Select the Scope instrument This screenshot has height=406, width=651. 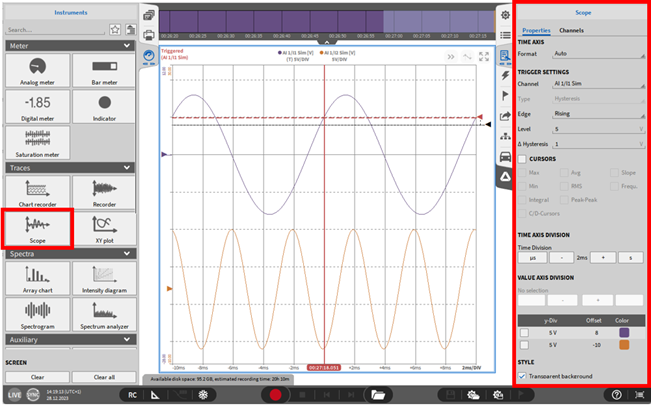pyautogui.click(x=37, y=228)
